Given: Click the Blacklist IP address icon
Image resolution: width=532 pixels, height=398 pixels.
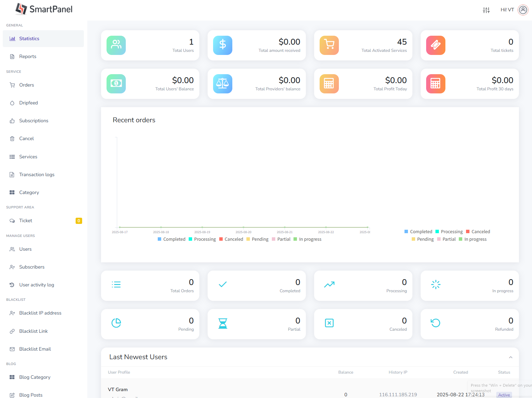Looking at the screenshot, I should tap(12, 313).
